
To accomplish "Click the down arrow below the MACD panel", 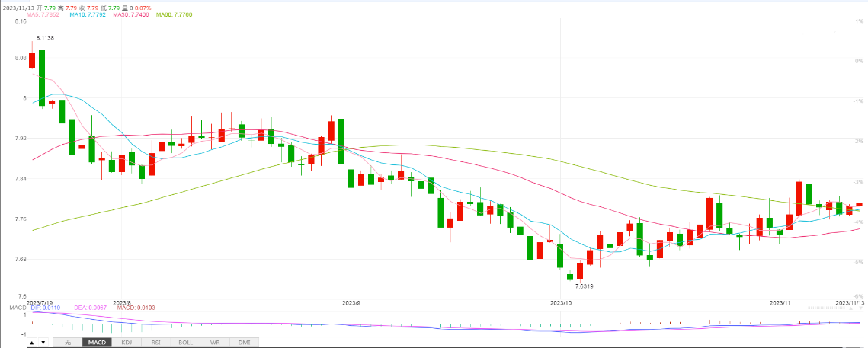I will [43, 343].
